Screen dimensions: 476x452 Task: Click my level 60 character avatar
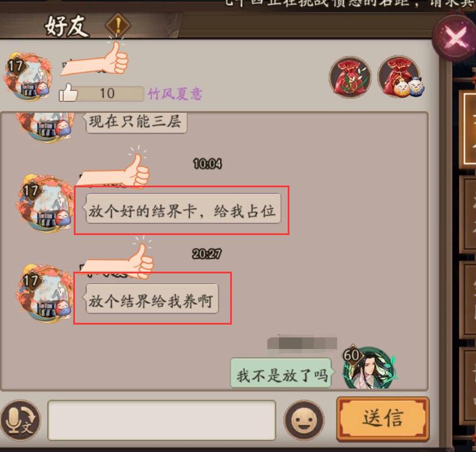(368, 368)
